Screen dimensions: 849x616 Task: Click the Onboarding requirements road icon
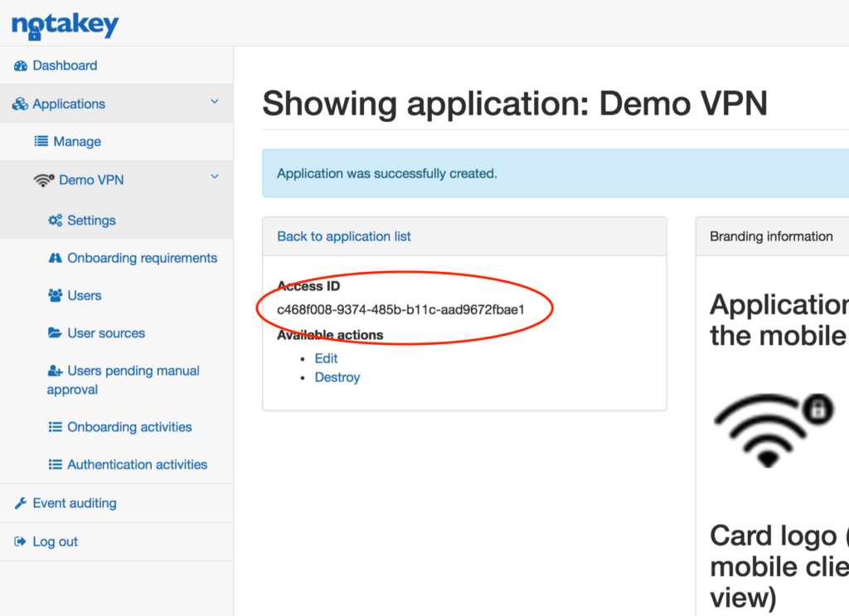point(55,259)
